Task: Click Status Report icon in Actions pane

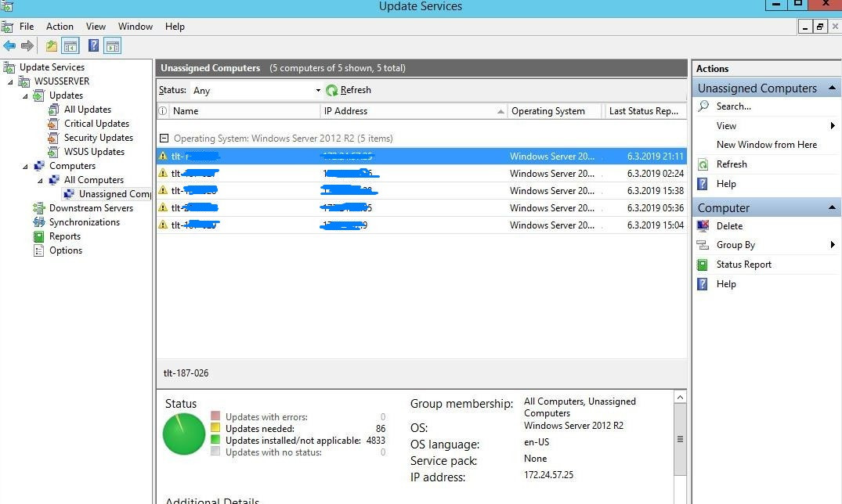Action: [703, 265]
